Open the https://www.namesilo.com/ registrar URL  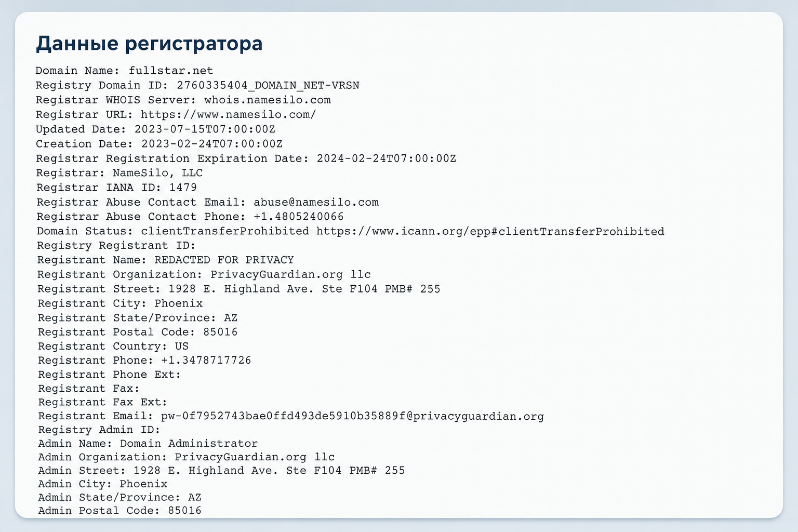click(x=229, y=114)
